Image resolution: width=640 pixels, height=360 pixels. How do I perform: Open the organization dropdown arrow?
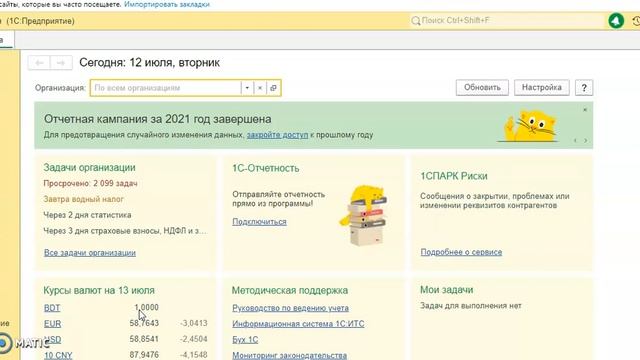tap(247, 88)
